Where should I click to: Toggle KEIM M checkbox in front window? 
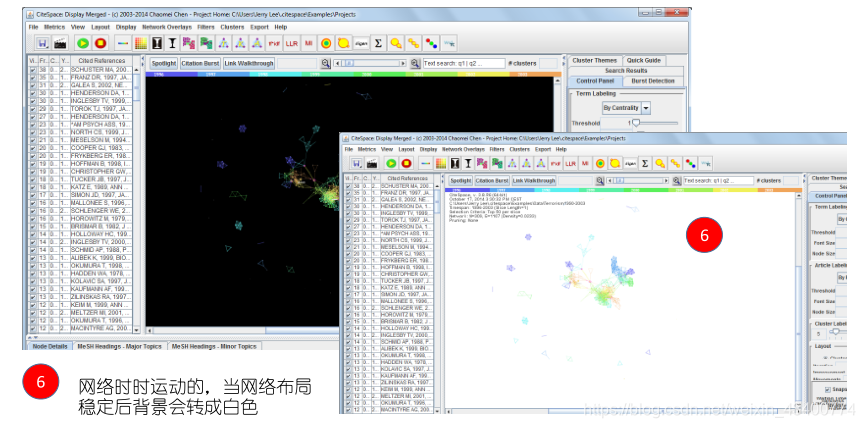coord(348,389)
